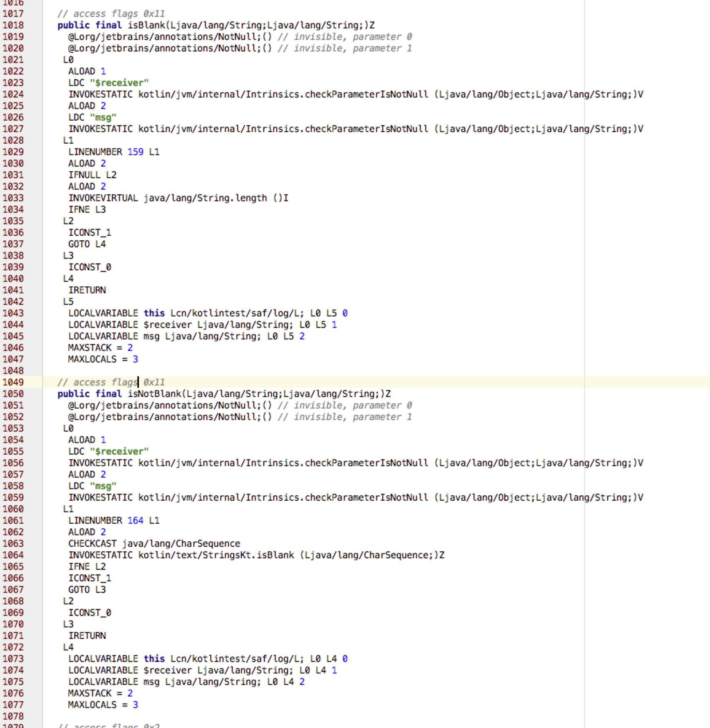710x728 pixels.
Task: Click the StringsKt.isBlank INVOKESTATIC line
Action: click(x=256, y=555)
